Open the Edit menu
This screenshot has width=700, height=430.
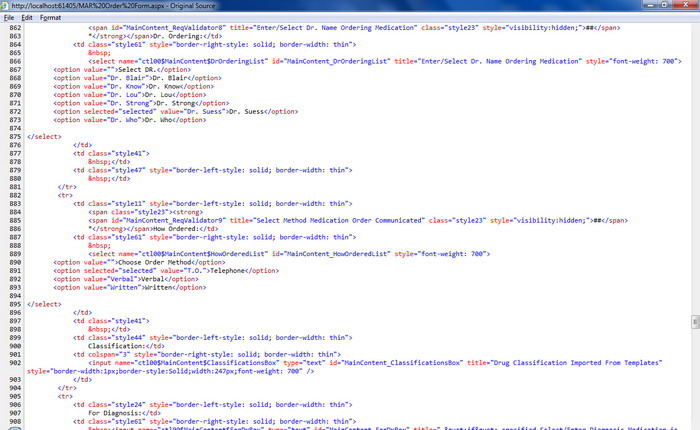(27, 18)
